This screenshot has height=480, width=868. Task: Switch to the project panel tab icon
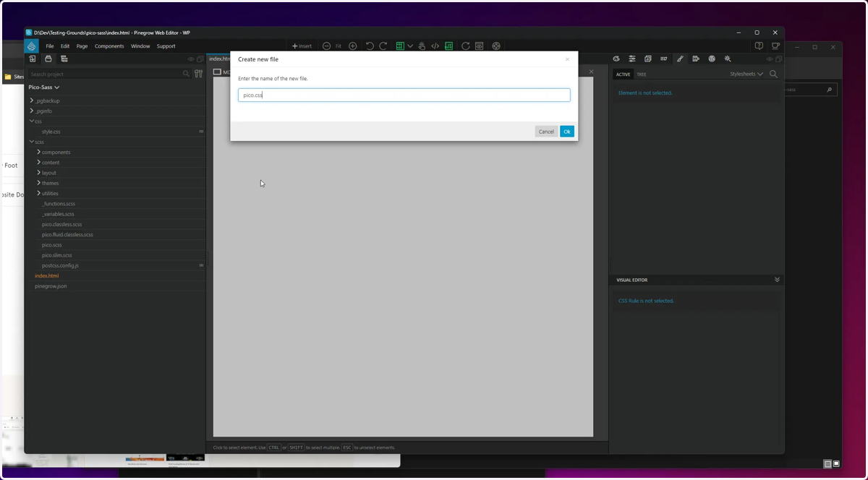[48, 59]
